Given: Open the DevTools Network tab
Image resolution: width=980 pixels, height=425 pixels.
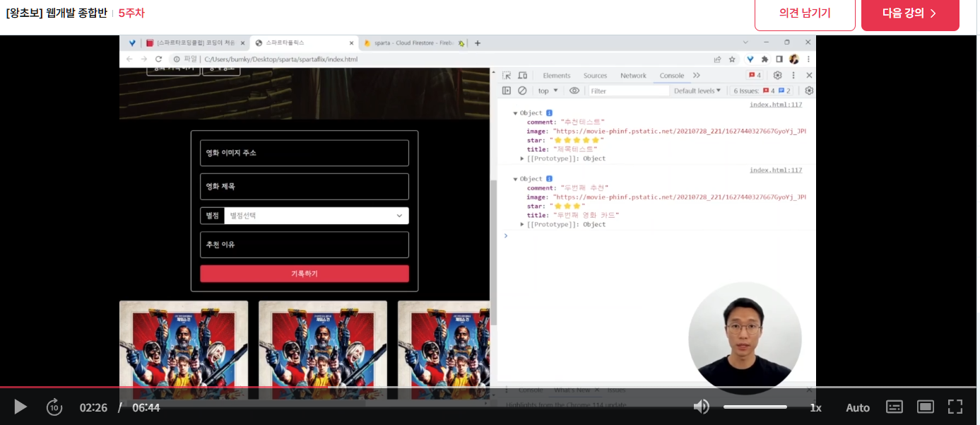Looking at the screenshot, I should pos(633,76).
